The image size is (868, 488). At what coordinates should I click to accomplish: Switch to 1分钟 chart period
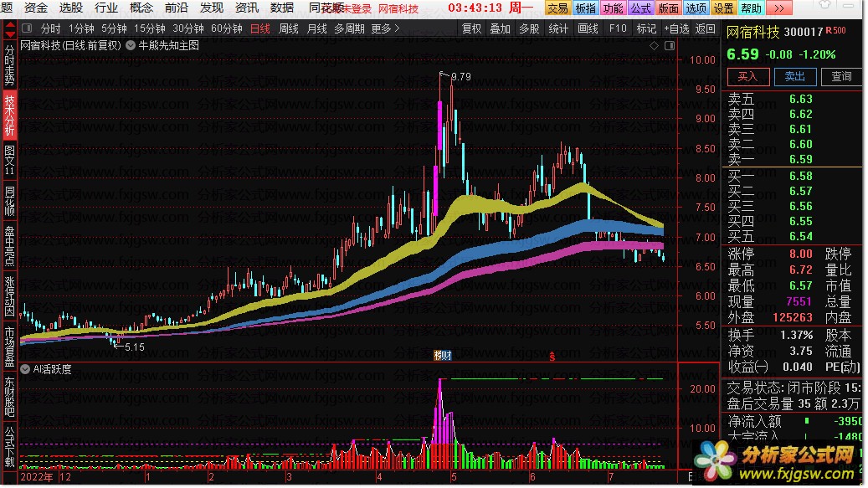[x=81, y=28]
